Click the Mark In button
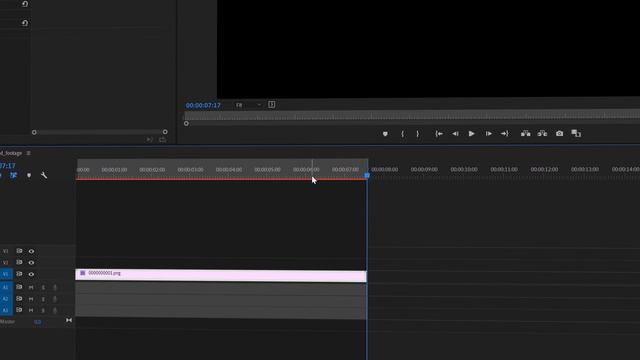This screenshot has width=640, height=360. point(402,134)
